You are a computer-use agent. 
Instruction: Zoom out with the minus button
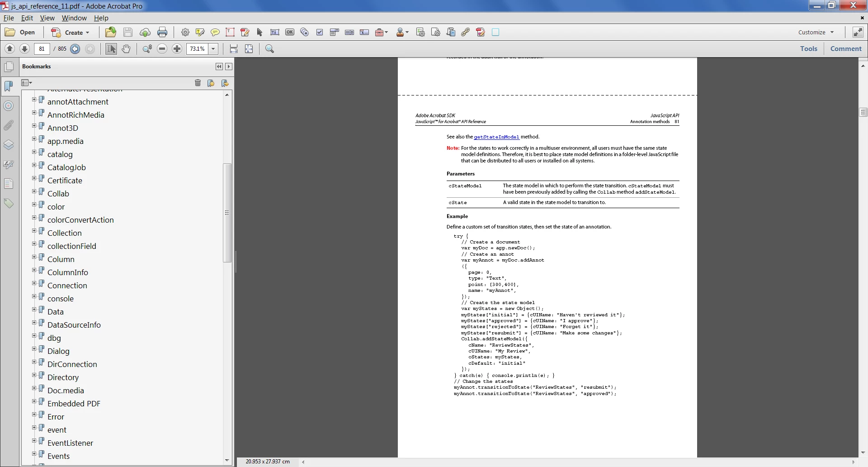coord(162,48)
